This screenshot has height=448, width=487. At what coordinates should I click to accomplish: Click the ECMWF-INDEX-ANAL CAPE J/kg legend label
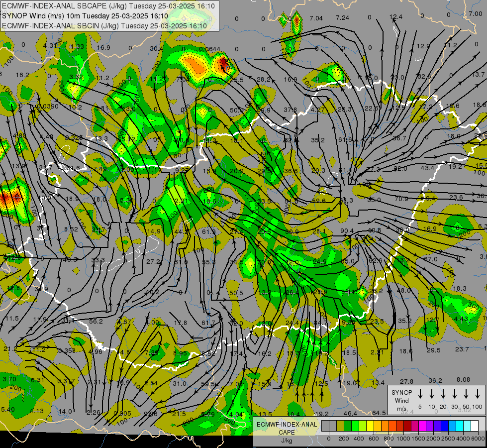click(x=287, y=432)
